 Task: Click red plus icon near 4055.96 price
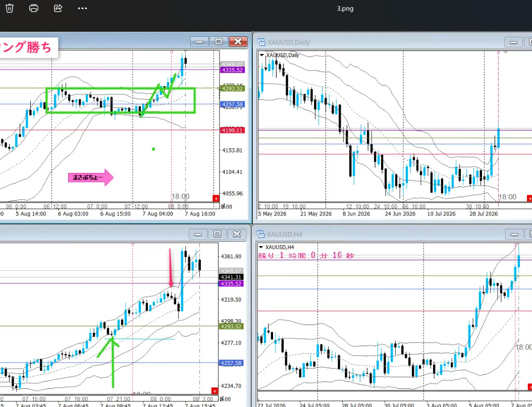[216, 198]
